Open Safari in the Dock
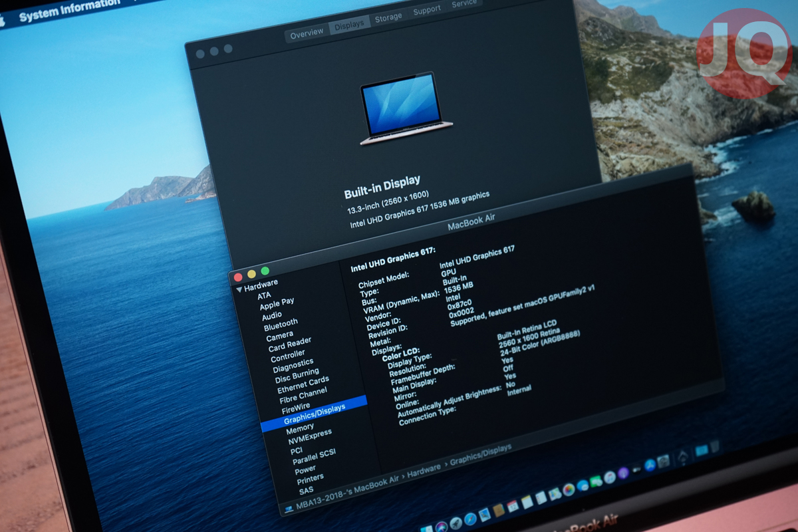This screenshot has width=798, height=532. [470, 519]
